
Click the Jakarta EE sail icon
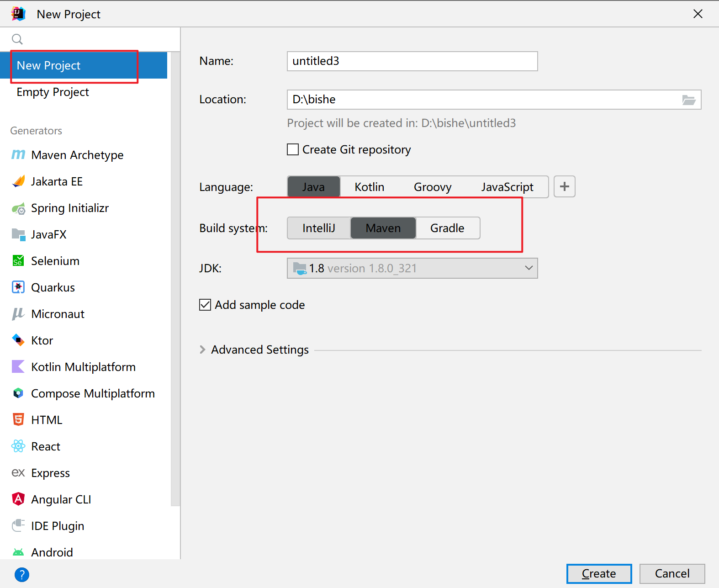[x=18, y=181]
